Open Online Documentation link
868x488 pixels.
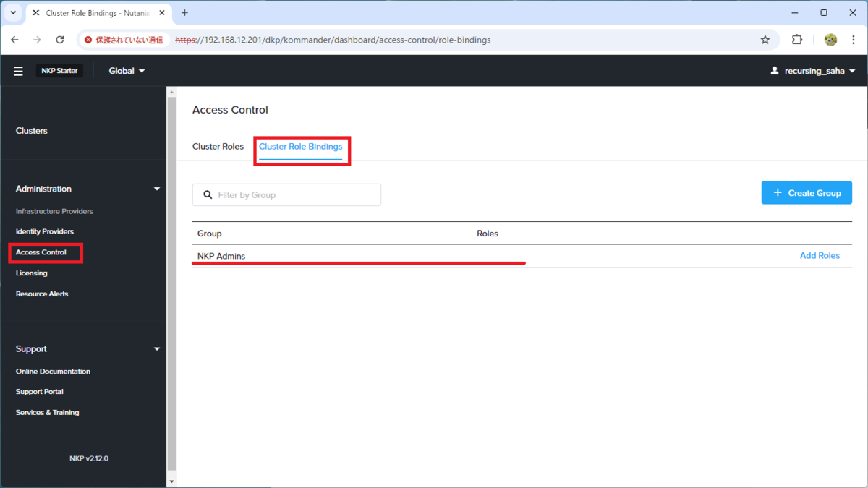[53, 372]
